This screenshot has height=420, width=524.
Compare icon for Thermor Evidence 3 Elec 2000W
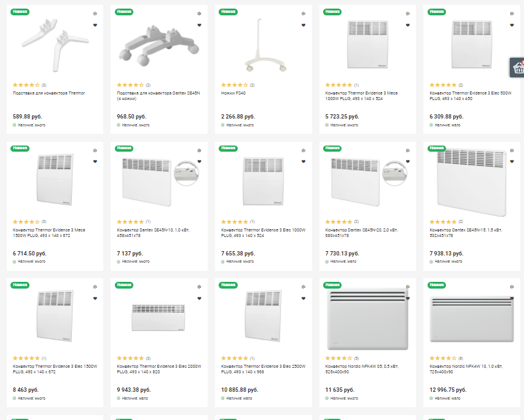(x=199, y=287)
